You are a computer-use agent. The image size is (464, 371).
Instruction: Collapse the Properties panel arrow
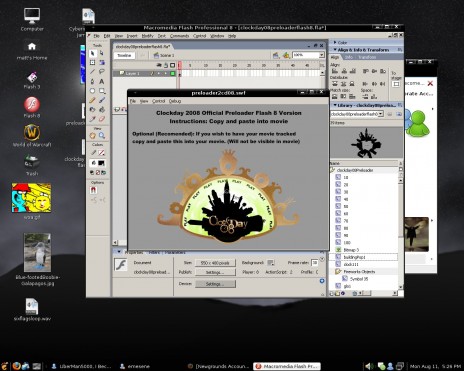tap(119, 252)
